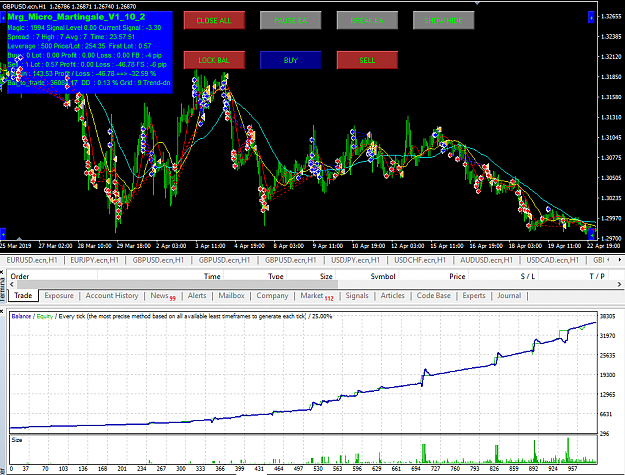Switch to the EURJPY.ecn,H1 chart tab
The height and width of the screenshot is (475, 625).
[x=94, y=260]
